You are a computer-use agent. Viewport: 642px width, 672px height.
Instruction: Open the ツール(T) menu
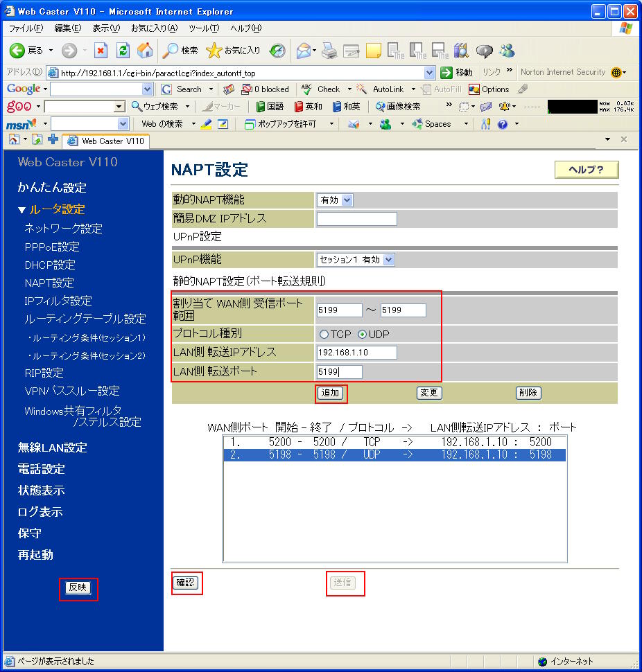pos(204,28)
